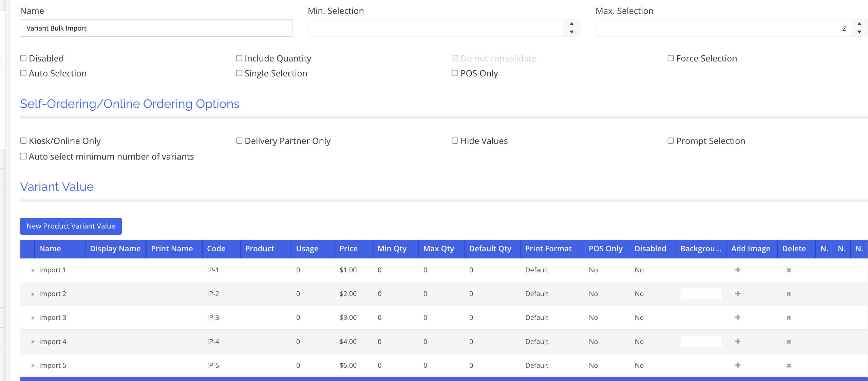Increase the Max. Selection value
Viewport: 868px width, 381px height.
(x=859, y=24)
